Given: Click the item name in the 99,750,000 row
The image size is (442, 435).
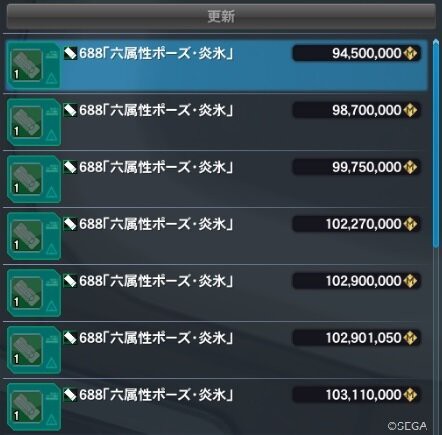Looking at the screenshot, I should coord(156,167).
